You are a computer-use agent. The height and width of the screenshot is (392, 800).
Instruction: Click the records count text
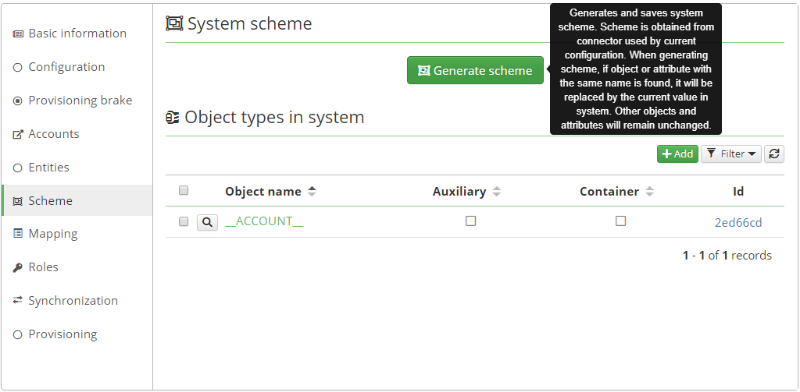coord(727,255)
